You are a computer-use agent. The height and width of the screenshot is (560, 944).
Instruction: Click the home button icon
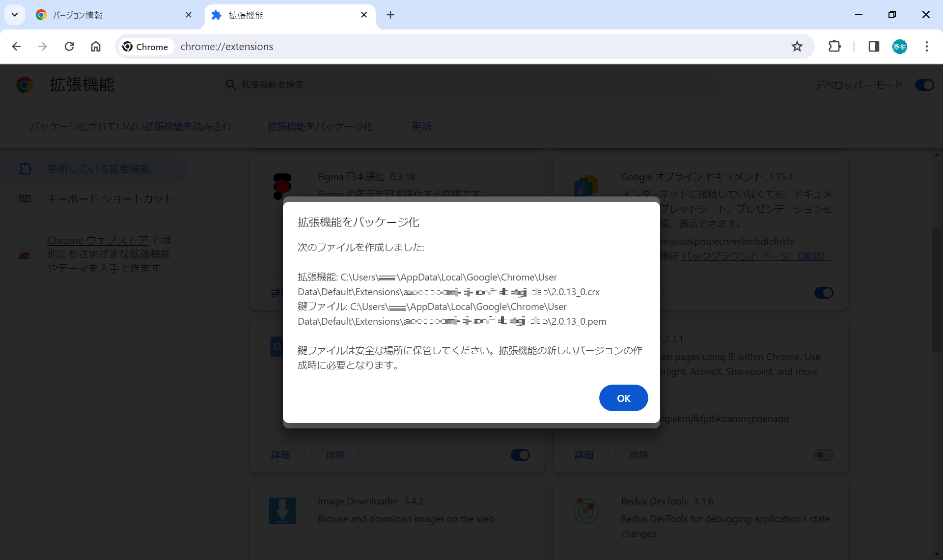coord(96,46)
